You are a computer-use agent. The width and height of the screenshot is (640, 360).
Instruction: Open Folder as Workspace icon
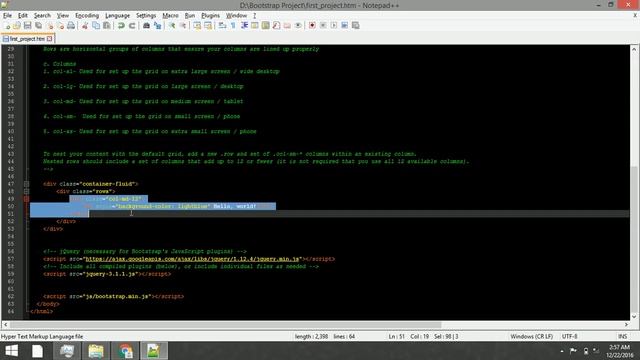pyautogui.click(x=287, y=26)
